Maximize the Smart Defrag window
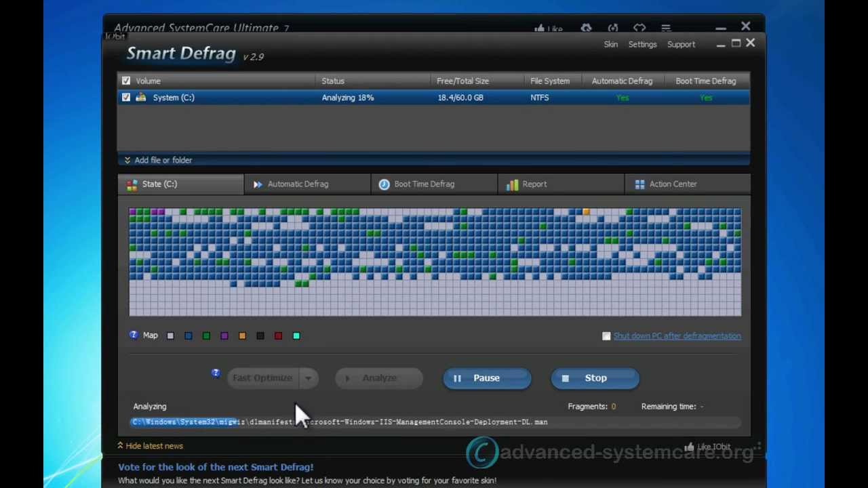 [736, 44]
